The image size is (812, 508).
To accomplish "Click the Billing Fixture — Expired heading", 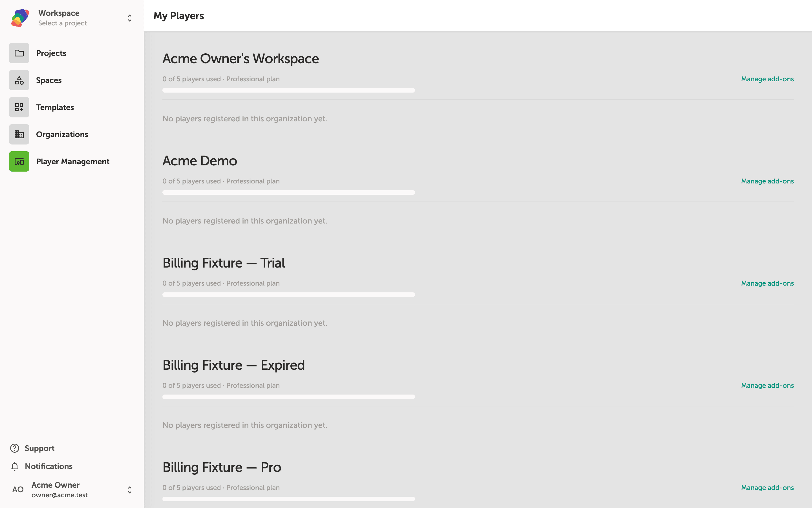I will (x=233, y=365).
